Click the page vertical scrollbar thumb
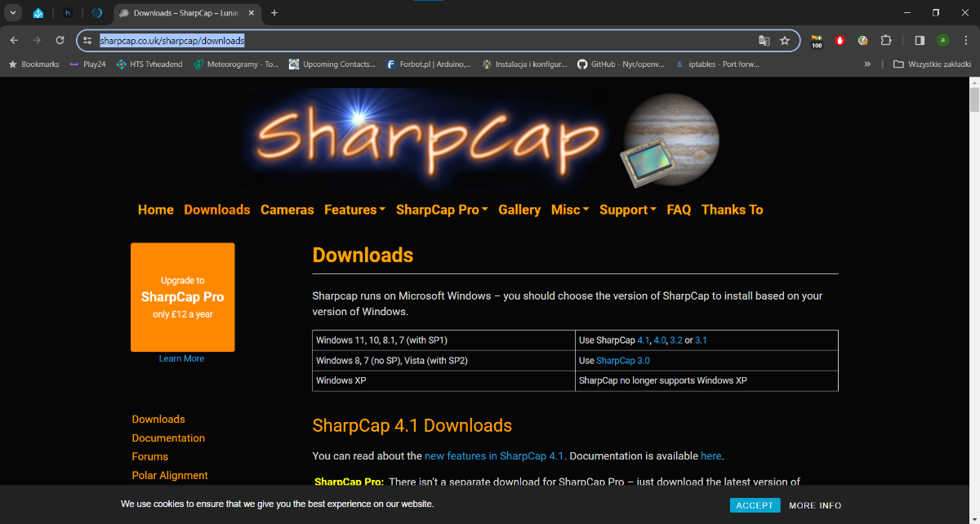Screen dimensions: 980x524 click(973, 98)
